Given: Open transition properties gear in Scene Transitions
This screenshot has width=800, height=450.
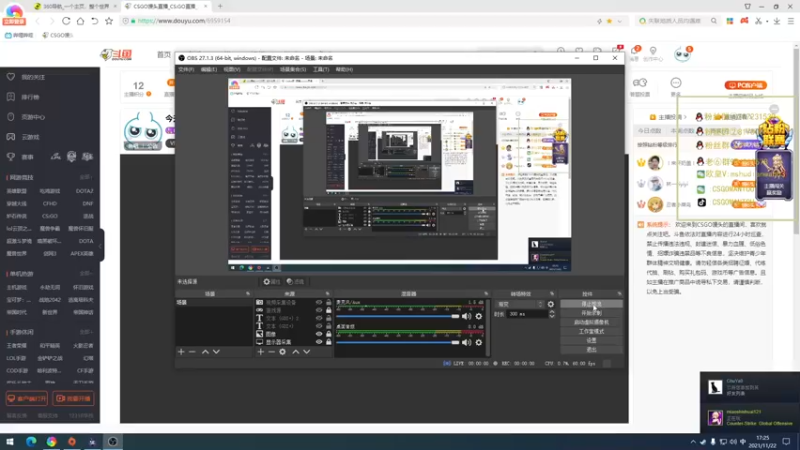Looking at the screenshot, I should pos(551,304).
